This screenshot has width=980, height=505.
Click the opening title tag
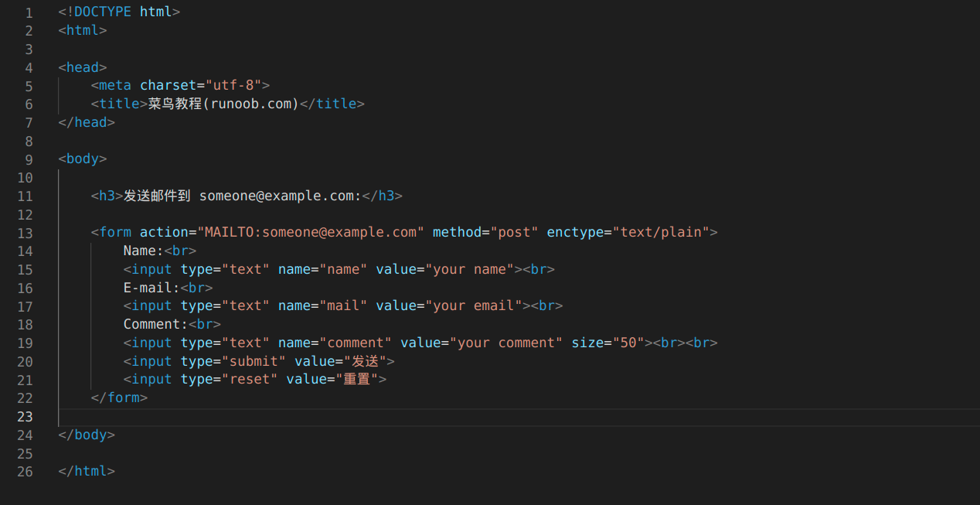coord(119,104)
